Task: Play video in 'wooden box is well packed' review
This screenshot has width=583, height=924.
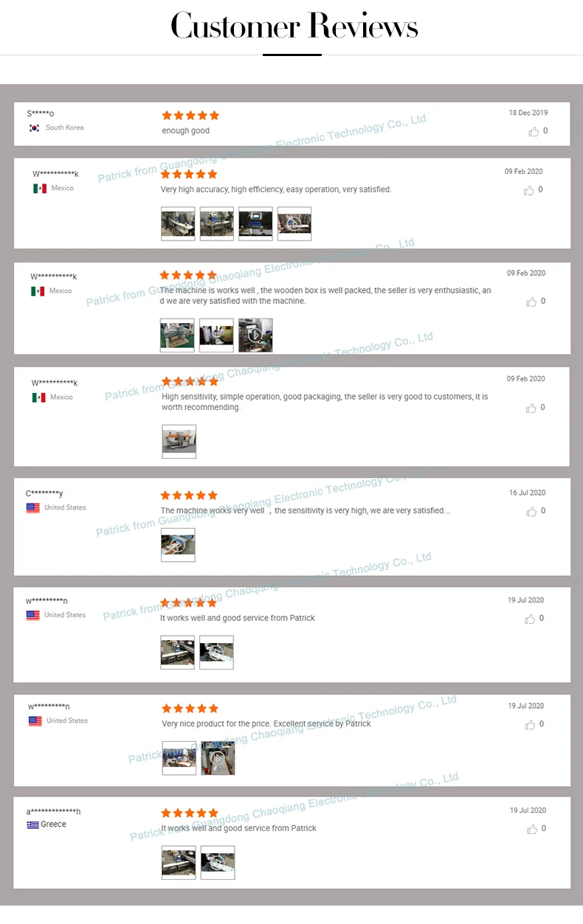Action: 255,336
